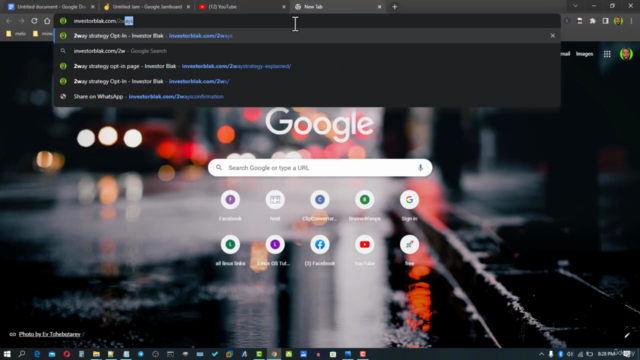Select Share on WhatsApp suggestion

point(307,96)
